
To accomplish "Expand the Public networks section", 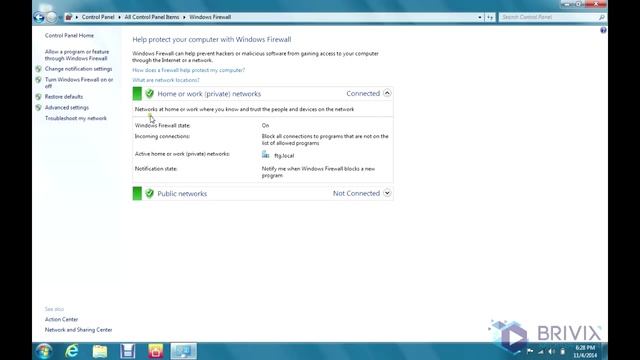I will coord(387,193).
